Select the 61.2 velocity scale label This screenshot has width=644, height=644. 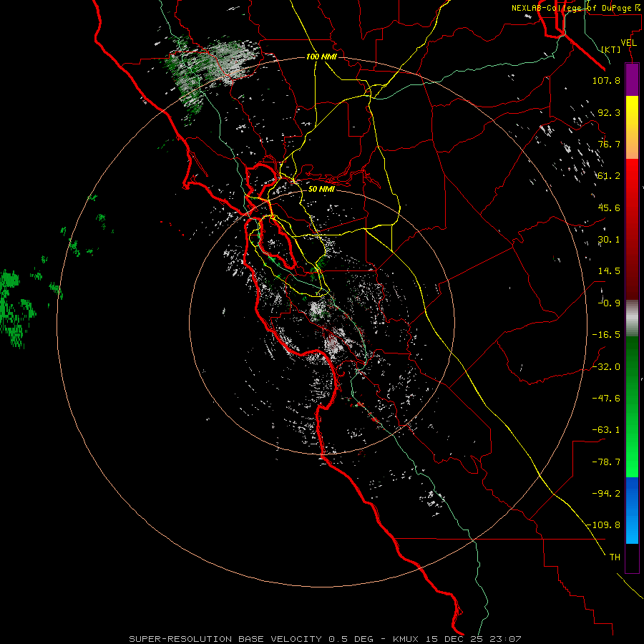coord(609,176)
